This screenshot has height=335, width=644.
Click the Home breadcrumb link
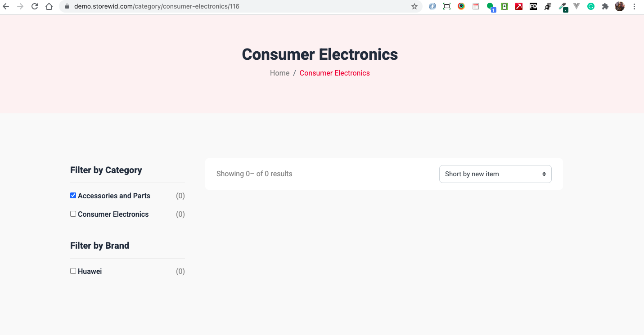point(279,73)
